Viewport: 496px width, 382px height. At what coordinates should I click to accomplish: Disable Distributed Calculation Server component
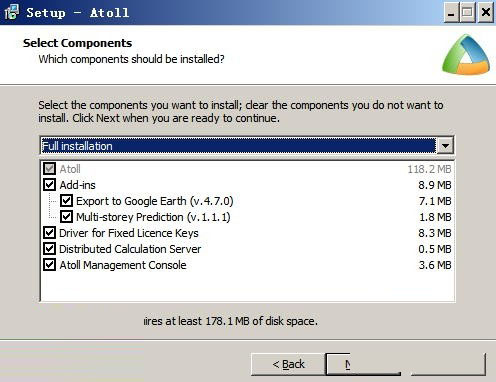[49, 249]
